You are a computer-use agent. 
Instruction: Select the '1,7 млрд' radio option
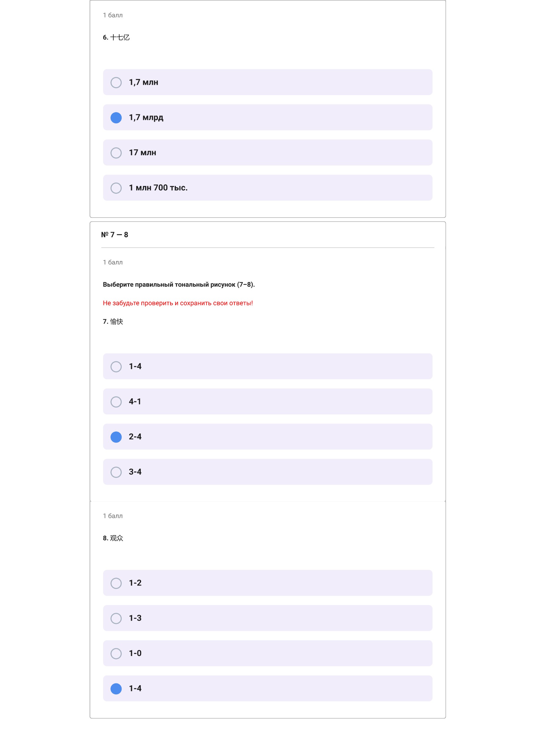(116, 117)
